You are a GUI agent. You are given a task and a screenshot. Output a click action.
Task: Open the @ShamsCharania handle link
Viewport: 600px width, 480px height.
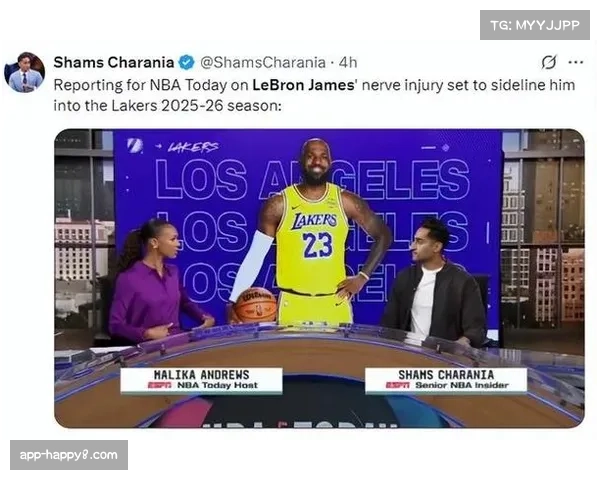263,62
